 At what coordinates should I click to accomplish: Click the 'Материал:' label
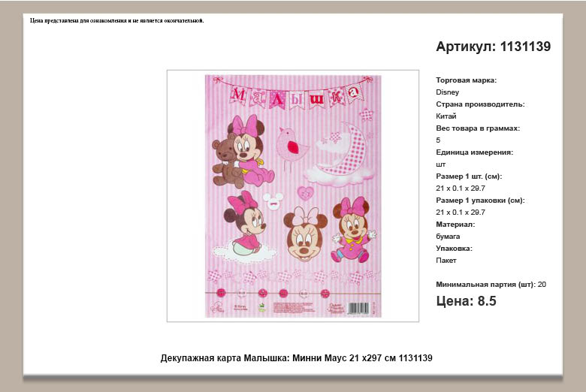[x=455, y=225]
